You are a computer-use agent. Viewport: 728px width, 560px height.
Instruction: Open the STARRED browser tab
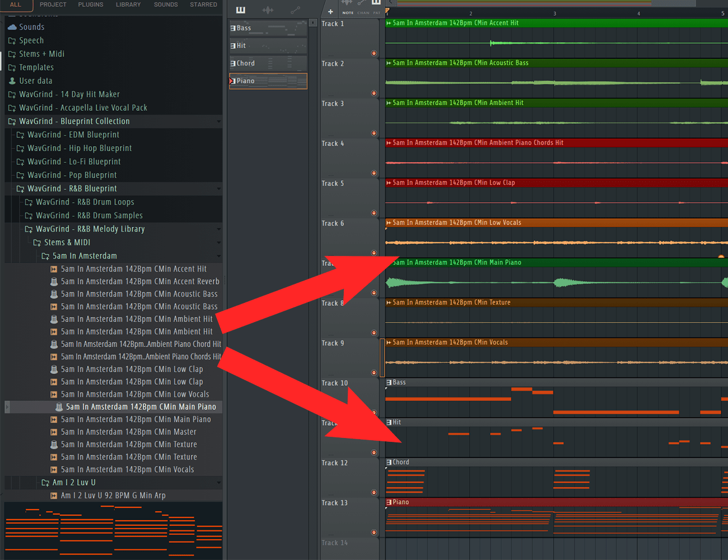point(203,4)
